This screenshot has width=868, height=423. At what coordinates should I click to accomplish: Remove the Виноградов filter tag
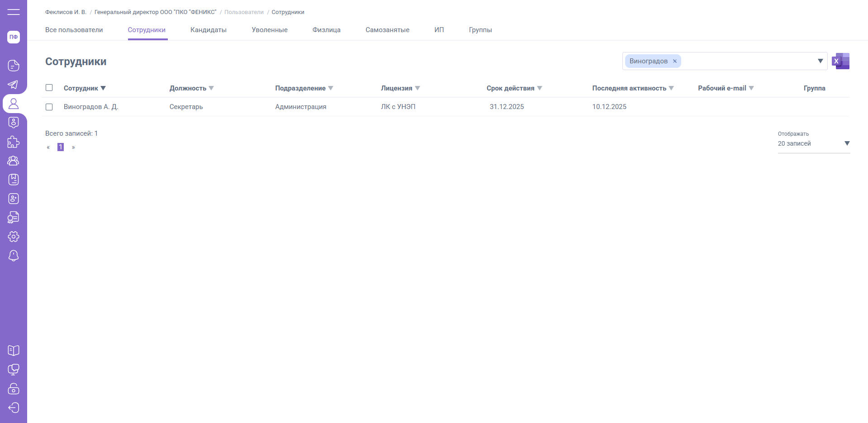675,61
